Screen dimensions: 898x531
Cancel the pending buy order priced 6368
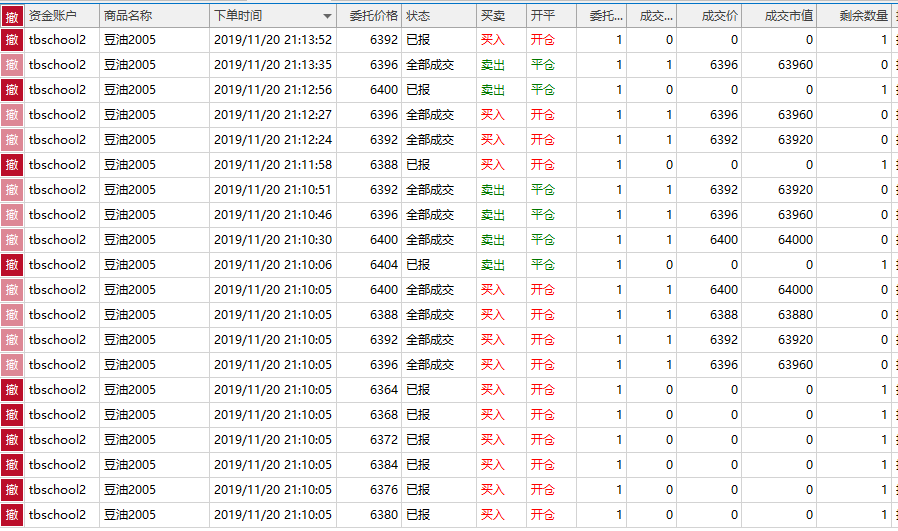point(12,415)
